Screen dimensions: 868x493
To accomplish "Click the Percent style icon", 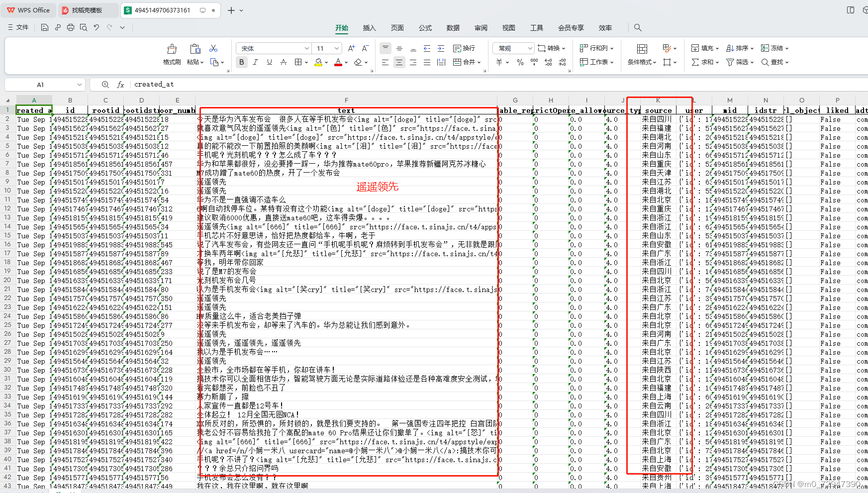I will pos(520,62).
